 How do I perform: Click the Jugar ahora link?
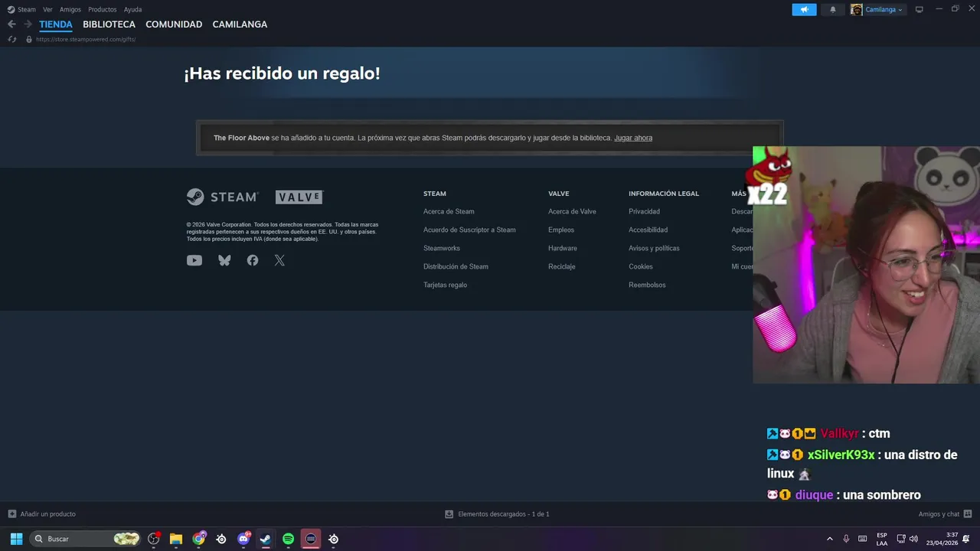[x=633, y=138]
